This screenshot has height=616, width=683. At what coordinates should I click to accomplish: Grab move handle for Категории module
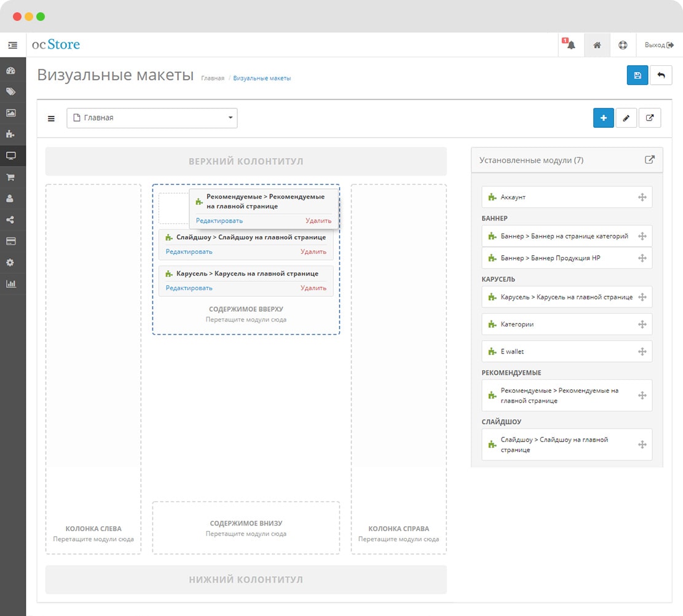coord(642,324)
